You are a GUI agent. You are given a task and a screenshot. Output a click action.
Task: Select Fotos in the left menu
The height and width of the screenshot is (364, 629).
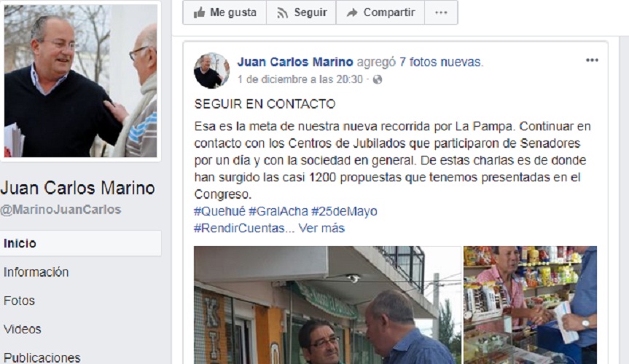click(x=19, y=301)
